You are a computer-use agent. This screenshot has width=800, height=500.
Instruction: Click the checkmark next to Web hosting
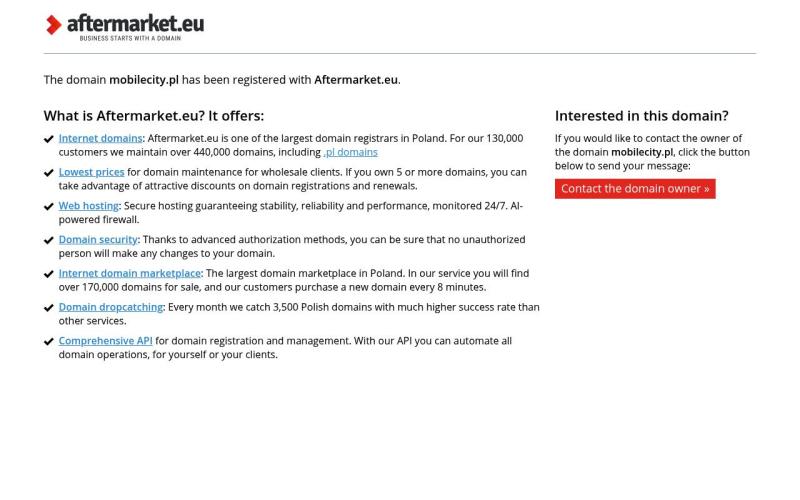(x=49, y=207)
